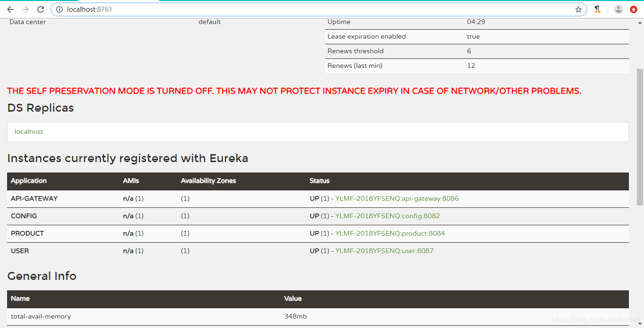View site information for localhost
Image resolution: width=644 pixels, height=328 pixels.
[x=59, y=9]
